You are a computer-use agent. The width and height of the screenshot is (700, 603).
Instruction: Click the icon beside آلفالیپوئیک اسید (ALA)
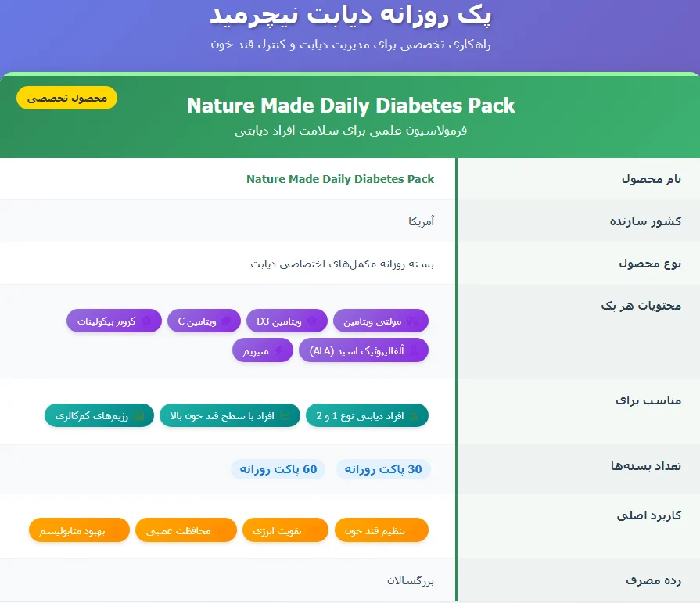tap(413, 351)
